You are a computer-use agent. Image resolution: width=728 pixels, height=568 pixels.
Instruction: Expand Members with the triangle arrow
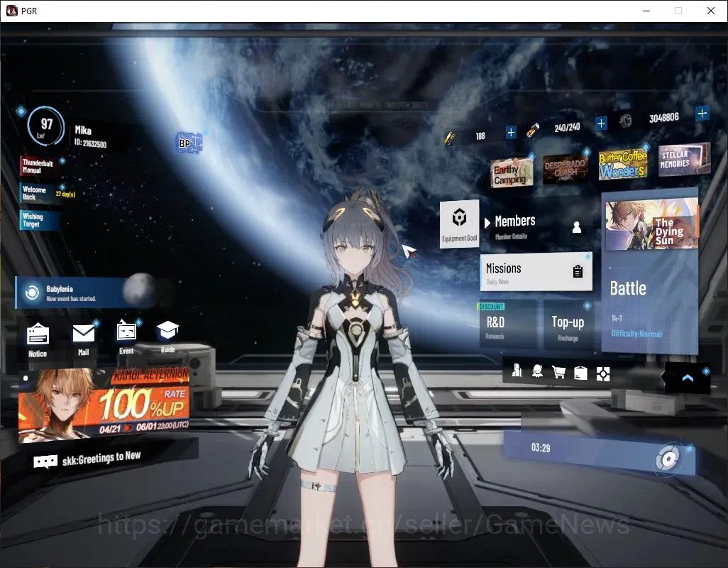[x=487, y=223]
